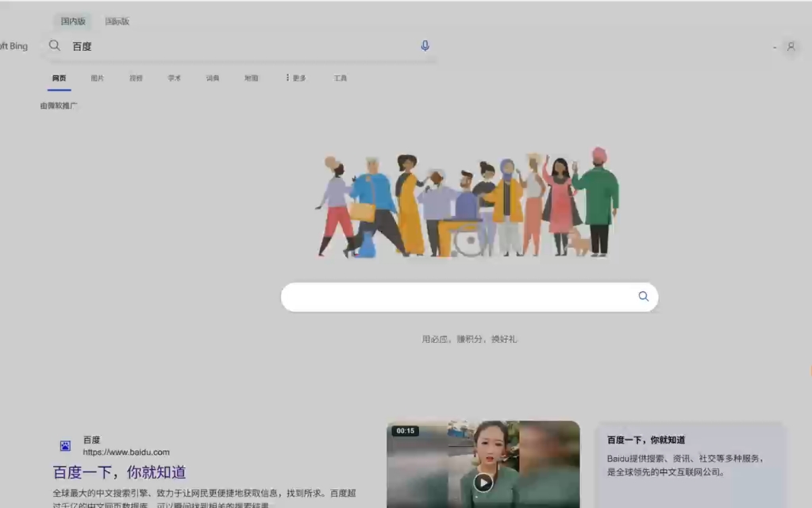Click the 用必应，赚积分，换好礼 text
This screenshot has width=812, height=508.
[x=469, y=339]
